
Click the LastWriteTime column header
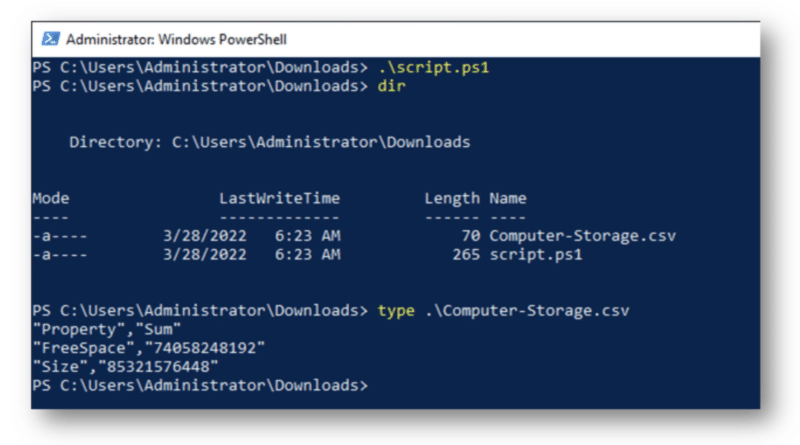pos(279,199)
